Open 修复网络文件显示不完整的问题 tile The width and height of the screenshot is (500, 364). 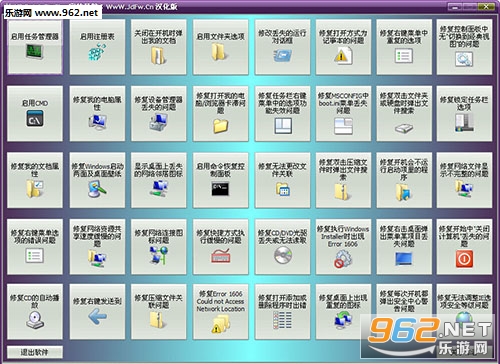click(x=464, y=180)
